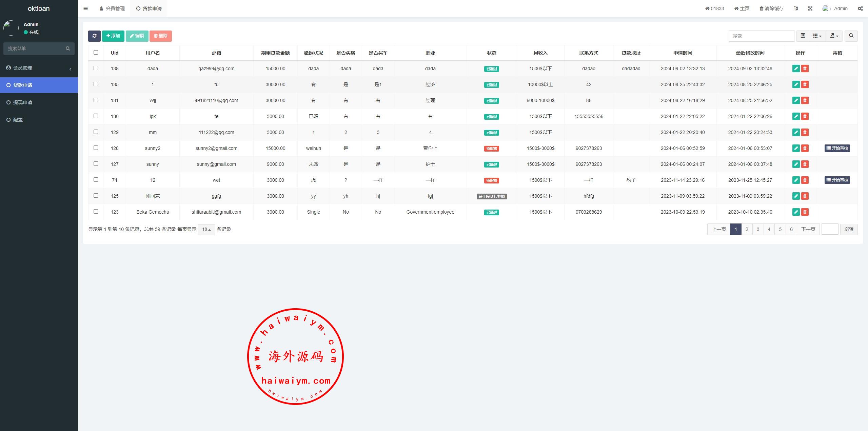Click the magnifier advanced search icon
This screenshot has height=431, width=868.
point(851,36)
